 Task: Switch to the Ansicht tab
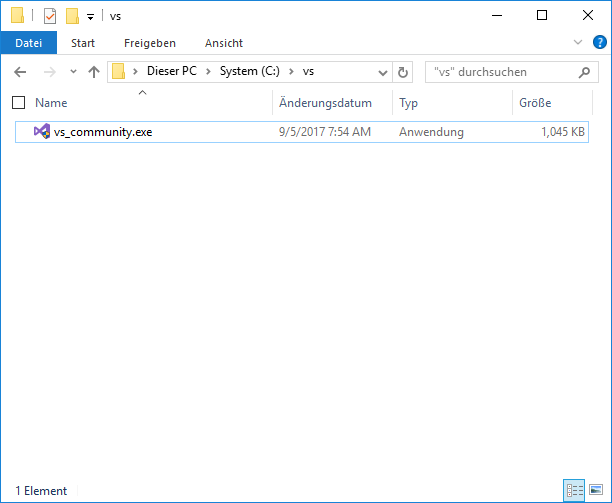pos(224,43)
